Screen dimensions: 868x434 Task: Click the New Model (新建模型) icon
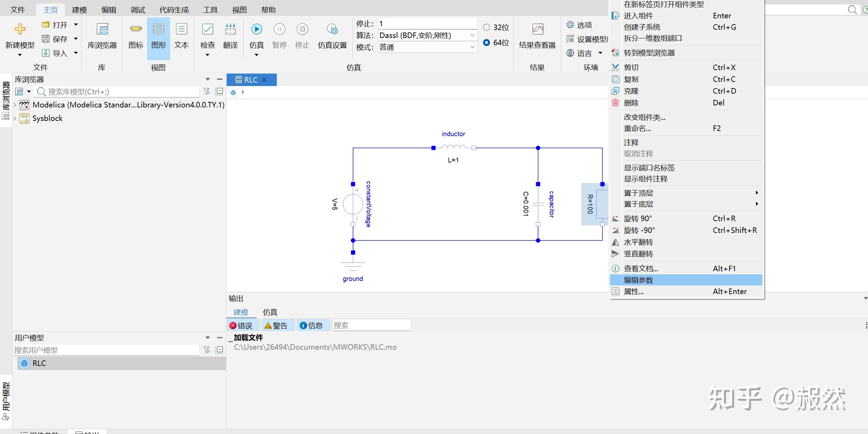(20, 29)
